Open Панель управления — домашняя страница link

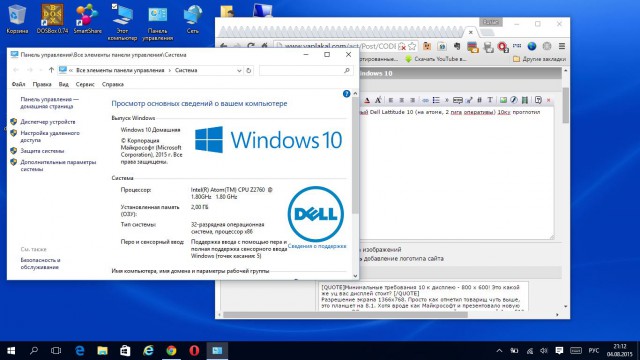(49, 102)
